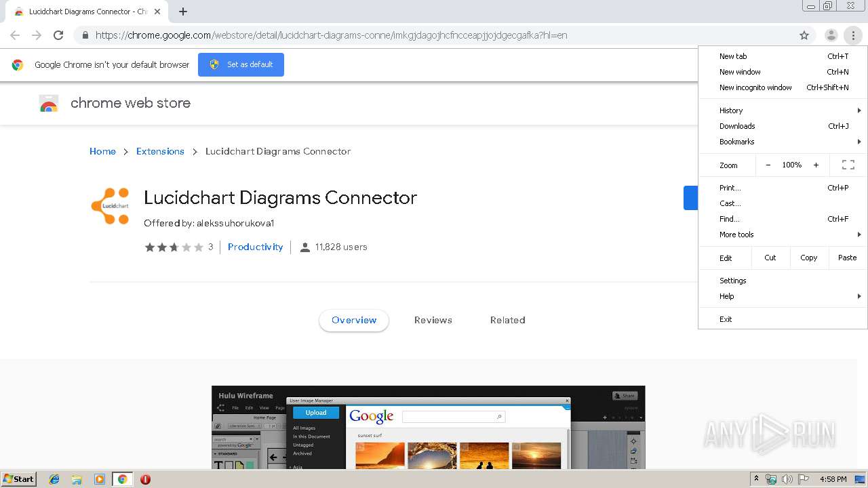Decrease zoom with the minus button
The height and width of the screenshot is (488, 868).
click(768, 165)
